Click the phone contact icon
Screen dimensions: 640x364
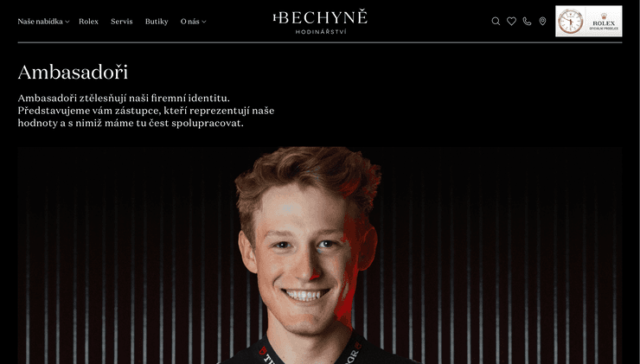point(527,22)
